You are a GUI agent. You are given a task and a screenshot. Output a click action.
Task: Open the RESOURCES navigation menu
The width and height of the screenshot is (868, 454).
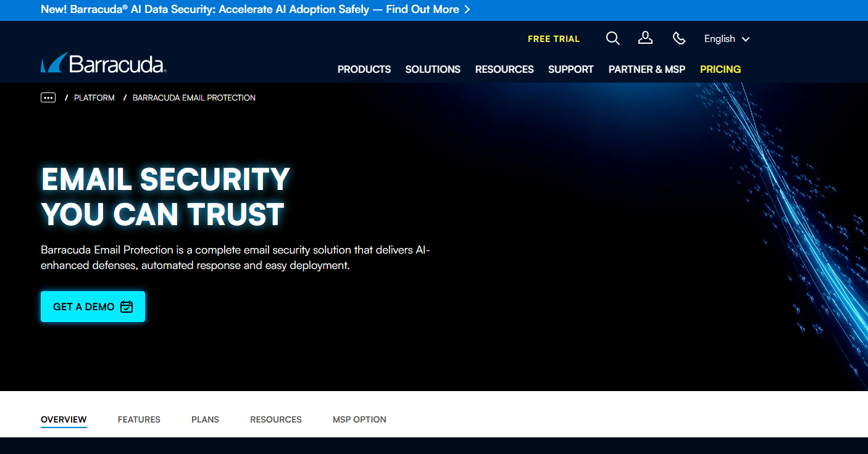tap(504, 69)
